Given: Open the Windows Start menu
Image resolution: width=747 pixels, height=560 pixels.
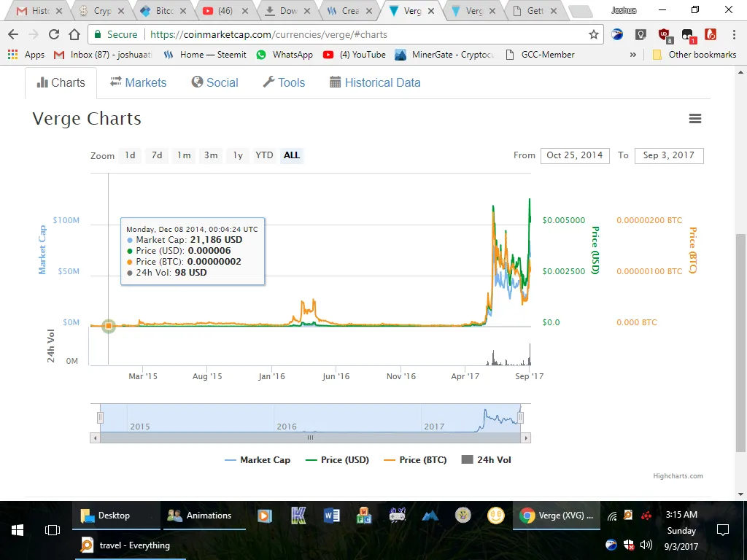Looking at the screenshot, I should tap(18, 530).
